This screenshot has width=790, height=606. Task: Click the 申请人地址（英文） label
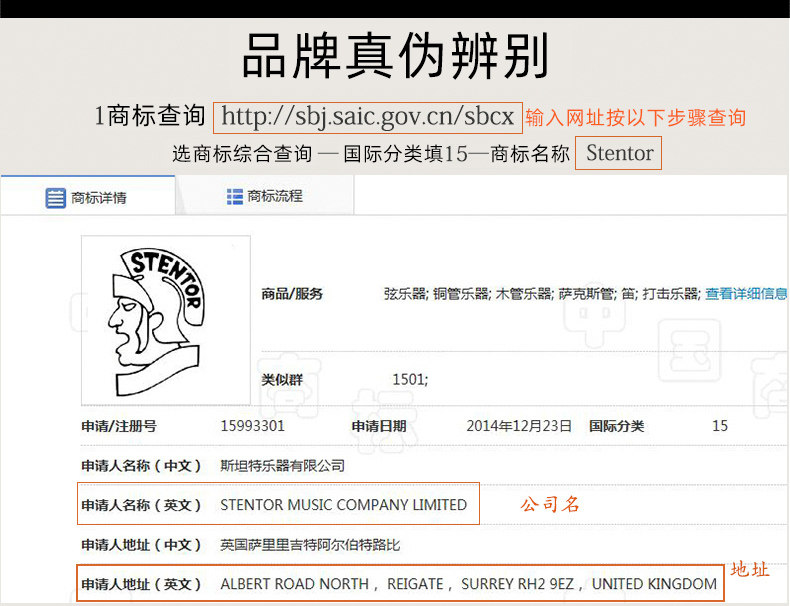point(142,584)
